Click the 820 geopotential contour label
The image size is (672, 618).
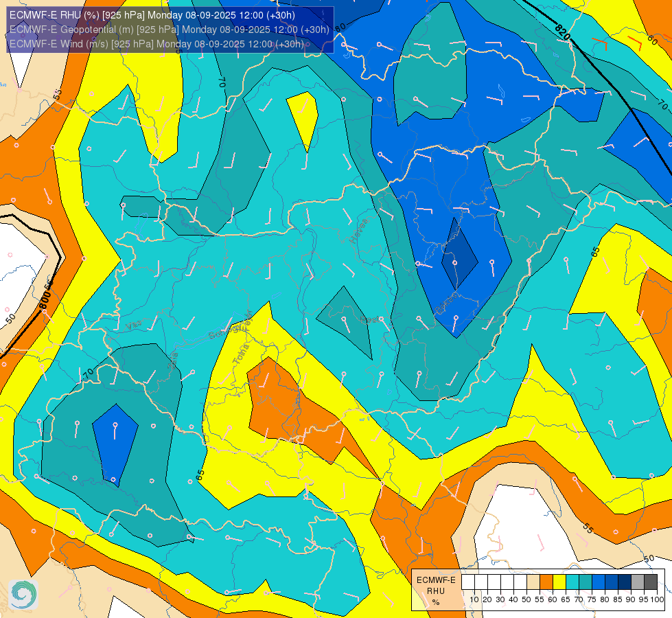point(562,32)
